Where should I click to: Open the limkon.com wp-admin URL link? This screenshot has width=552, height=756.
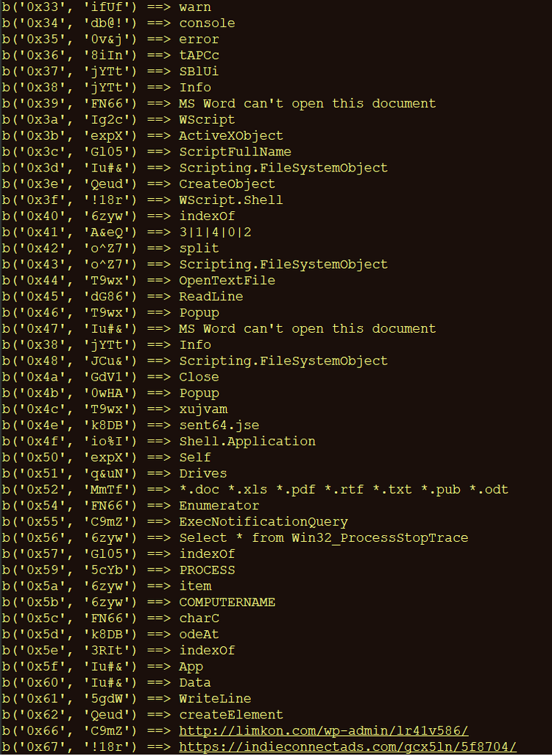point(324,731)
